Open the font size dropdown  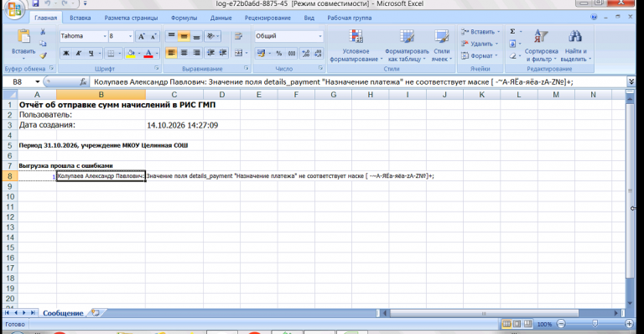[130, 36]
